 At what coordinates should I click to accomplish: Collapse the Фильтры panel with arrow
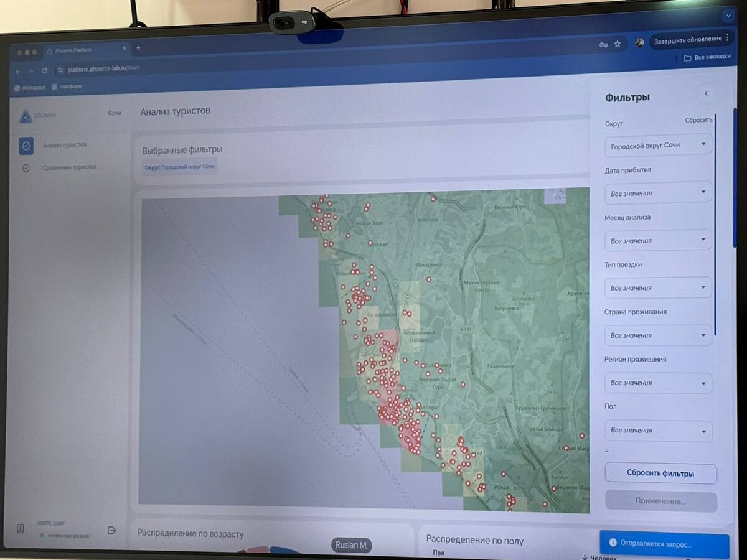coord(706,93)
